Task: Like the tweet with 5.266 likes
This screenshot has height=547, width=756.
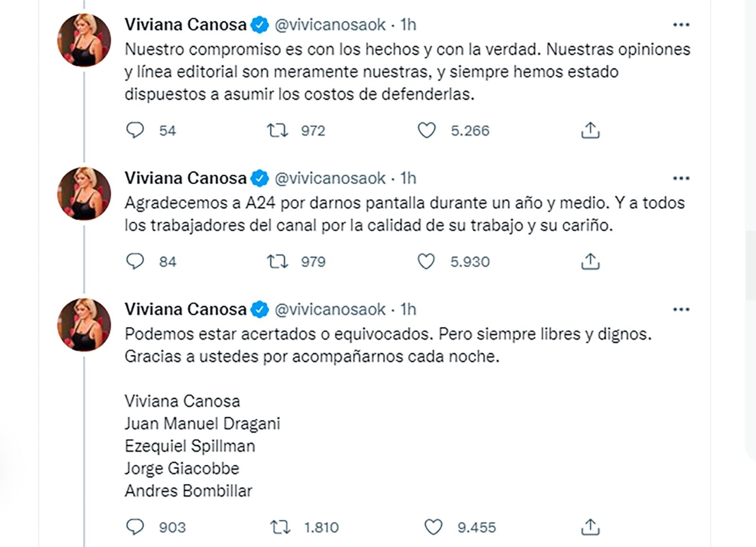Action: [x=426, y=130]
